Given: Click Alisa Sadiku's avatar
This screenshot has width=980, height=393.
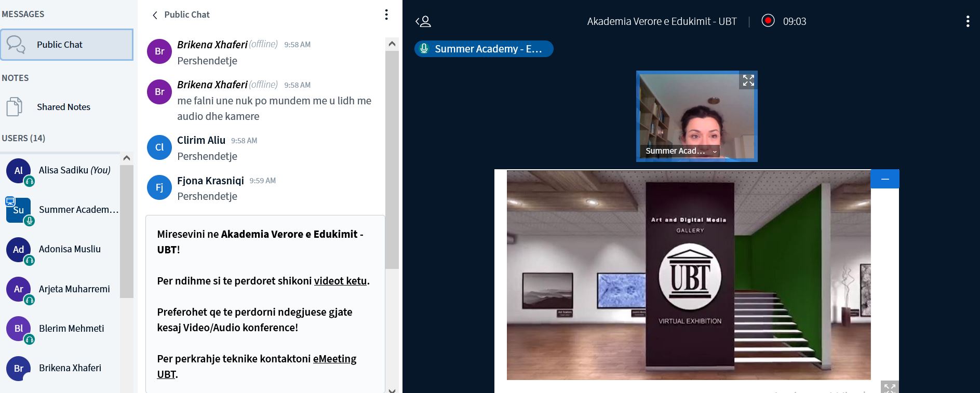Looking at the screenshot, I should pos(19,171).
